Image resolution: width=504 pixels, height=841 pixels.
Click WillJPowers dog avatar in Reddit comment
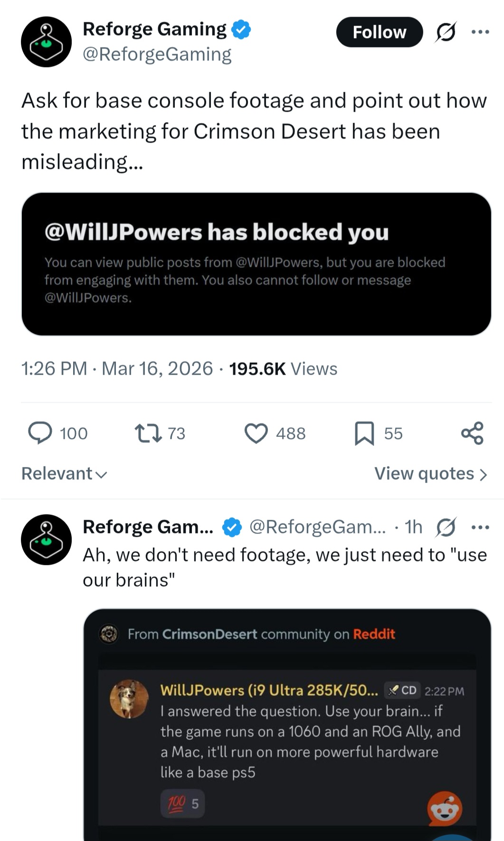[129, 698]
